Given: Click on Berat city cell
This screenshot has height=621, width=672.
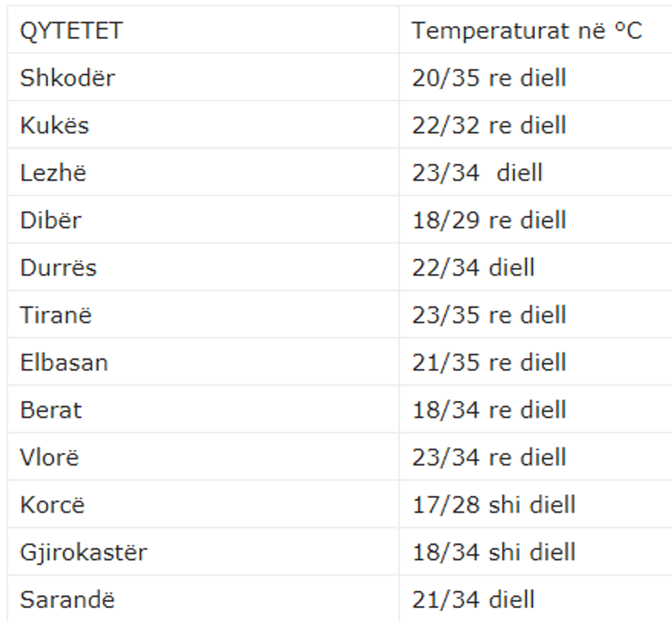Looking at the screenshot, I should coord(51,410).
